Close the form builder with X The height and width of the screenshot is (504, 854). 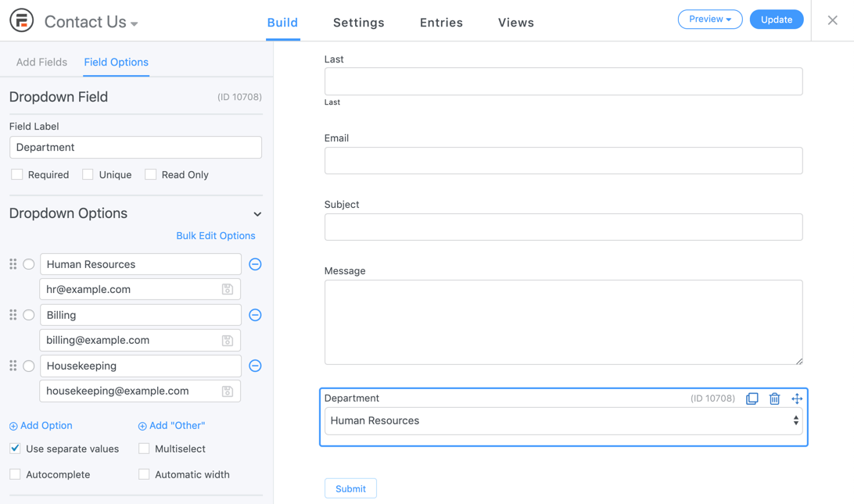point(832,20)
